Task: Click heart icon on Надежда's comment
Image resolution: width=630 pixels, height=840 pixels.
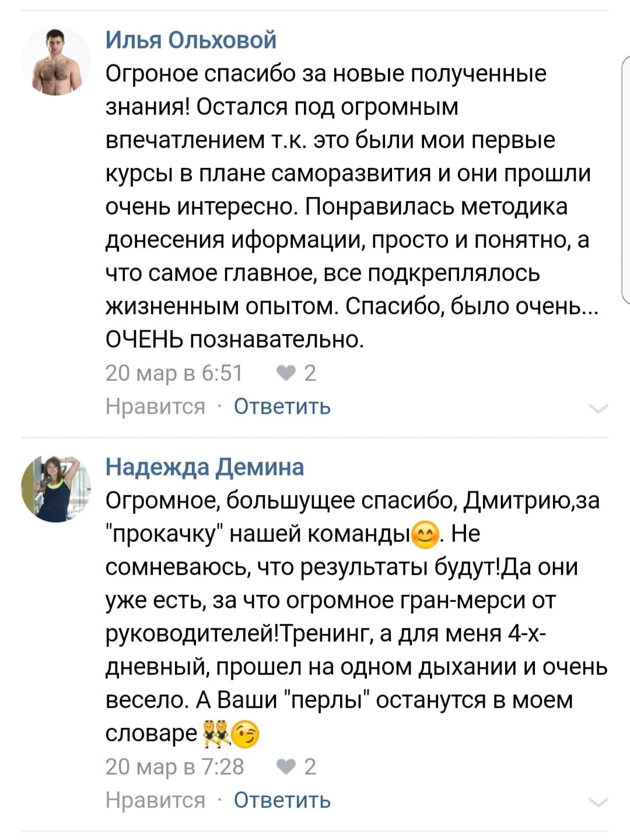Action: pyautogui.click(x=285, y=766)
